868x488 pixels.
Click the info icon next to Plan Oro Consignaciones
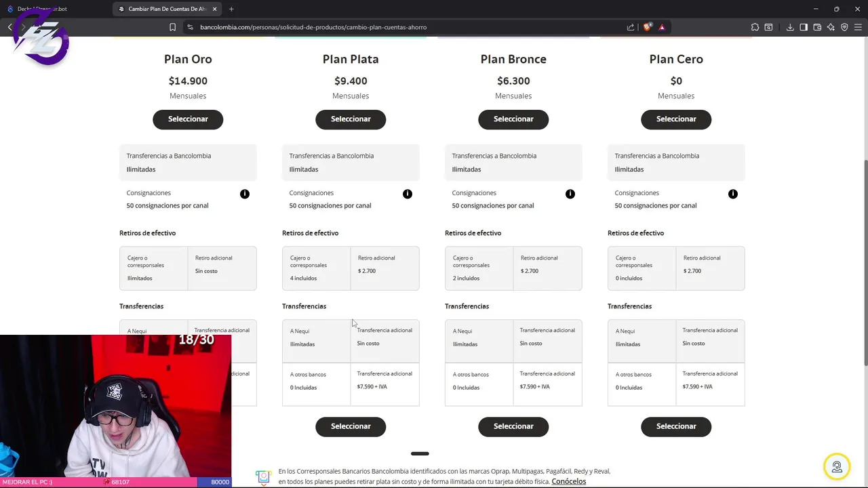tap(245, 194)
